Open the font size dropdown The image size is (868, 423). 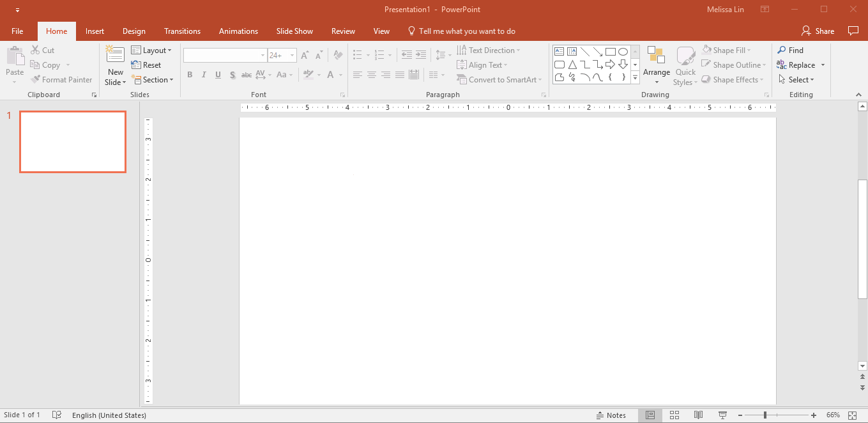(x=293, y=56)
